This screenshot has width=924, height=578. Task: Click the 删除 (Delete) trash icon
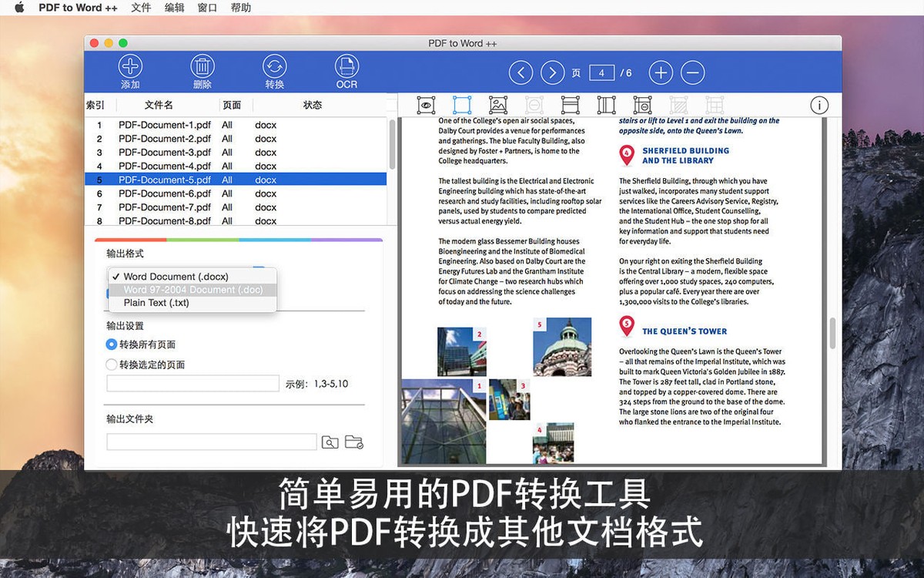tap(203, 67)
